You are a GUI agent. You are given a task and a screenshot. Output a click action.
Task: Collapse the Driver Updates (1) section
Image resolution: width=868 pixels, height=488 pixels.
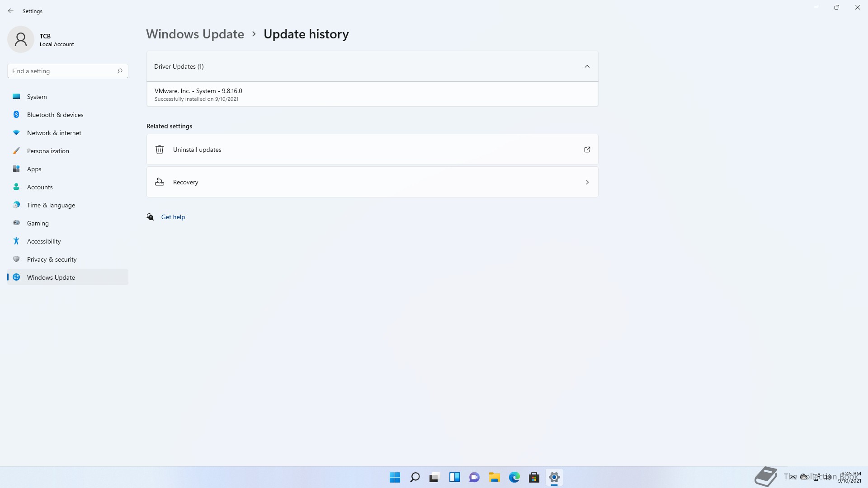[x=372, y=66]
